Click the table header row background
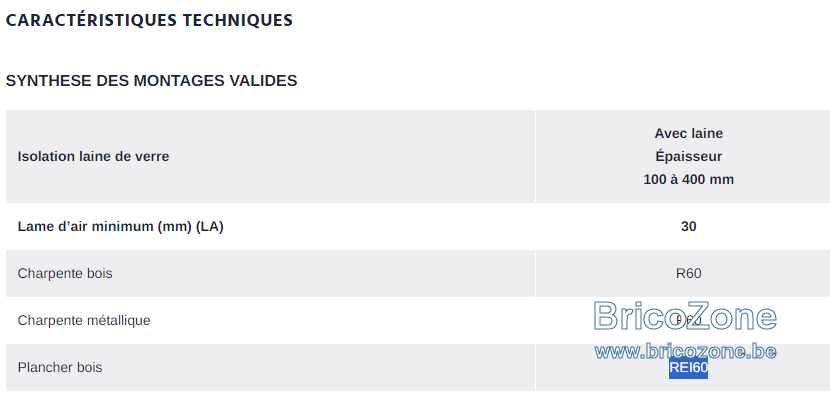 [x=418, y=157]
